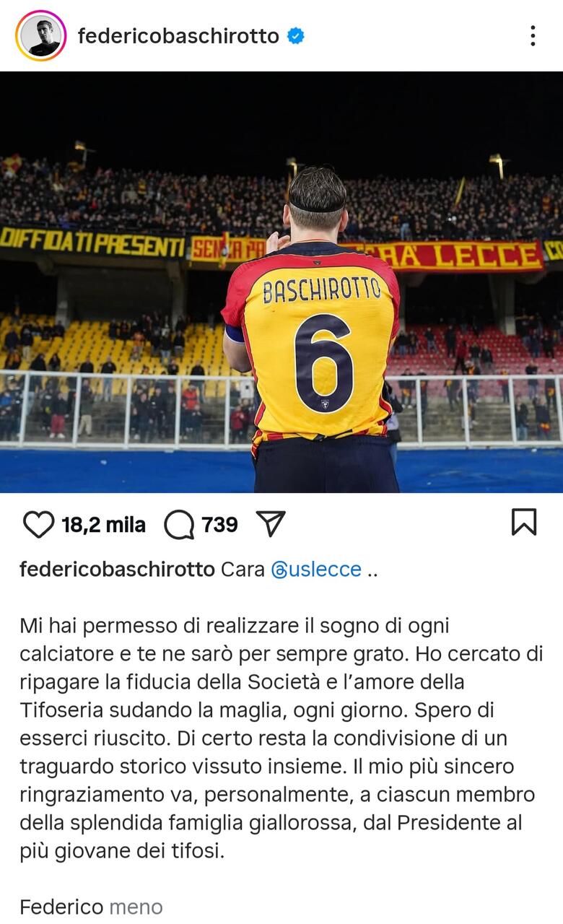Tap the 'DIFFIDATI PRESENTI' banner in photo
Image resolution: width=563 pixels, height=924 pixels.
point(92,243)
